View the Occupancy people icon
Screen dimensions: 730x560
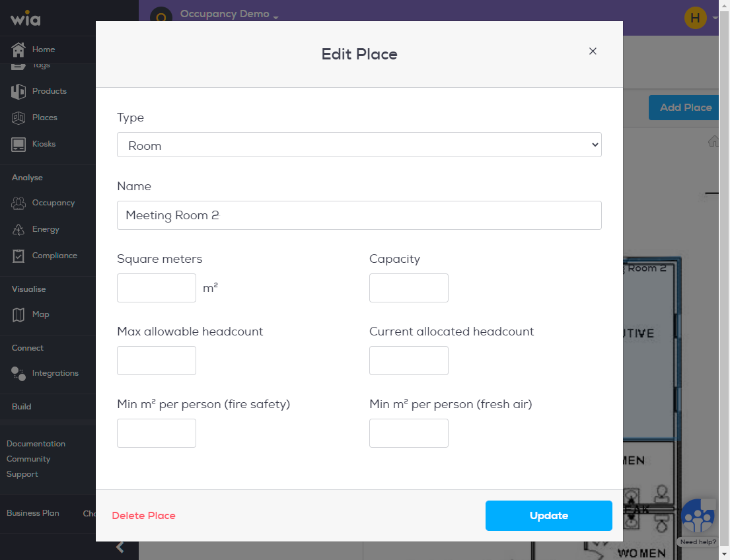click(18, 203)
